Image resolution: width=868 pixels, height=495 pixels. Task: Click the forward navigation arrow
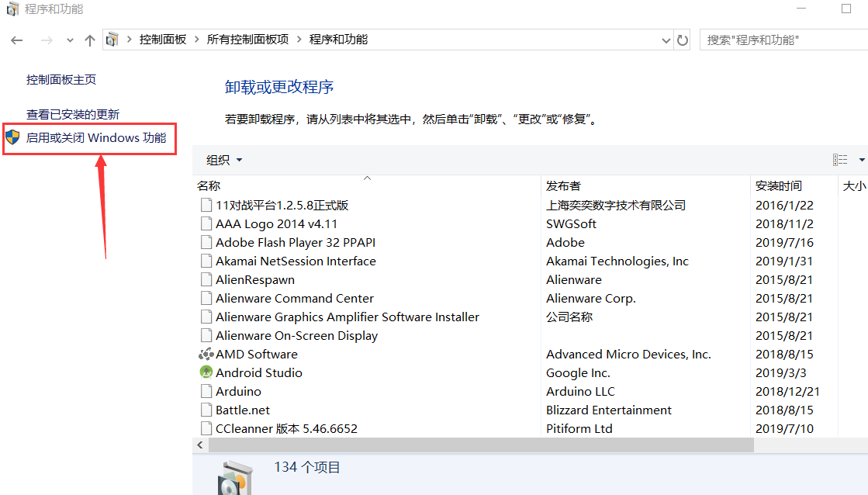pyautogui.click(x=47, y=40)
